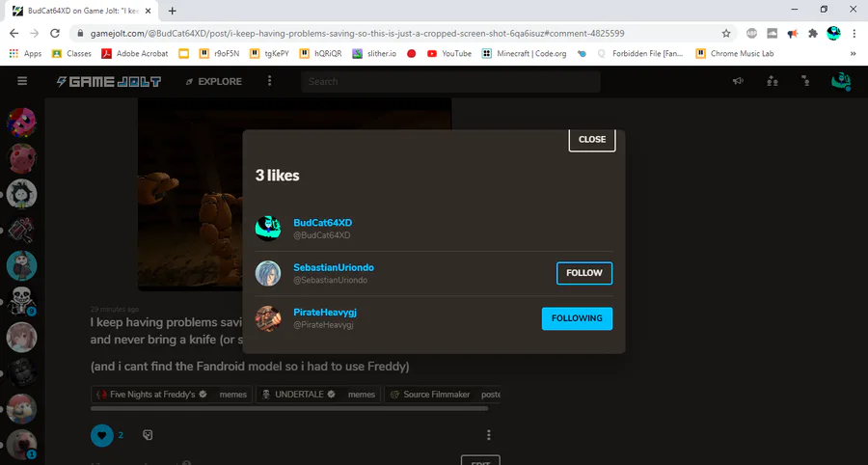This screenshot has height=465, width=868.
Task: Focus the Game Jolt search field
Action: pos(450,81)
